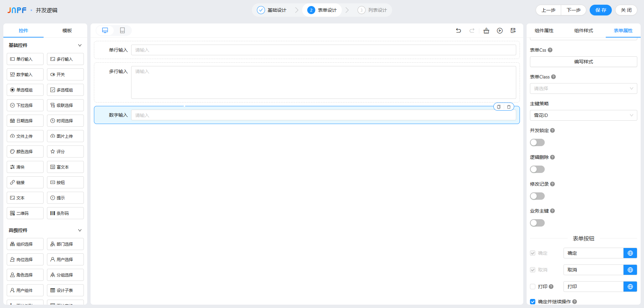Open help tooltip for 表单Class
This screenshot has width=644, height=308.
553,77
